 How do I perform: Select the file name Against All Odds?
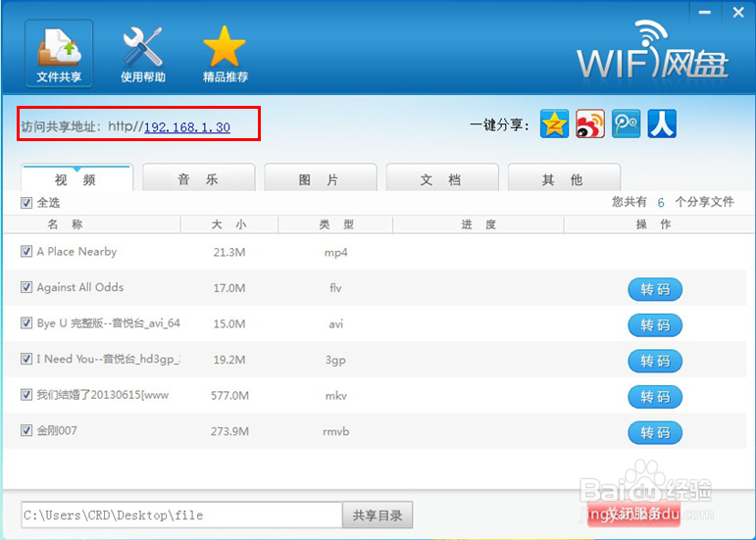pyautogui.click(x=80, y=287)
